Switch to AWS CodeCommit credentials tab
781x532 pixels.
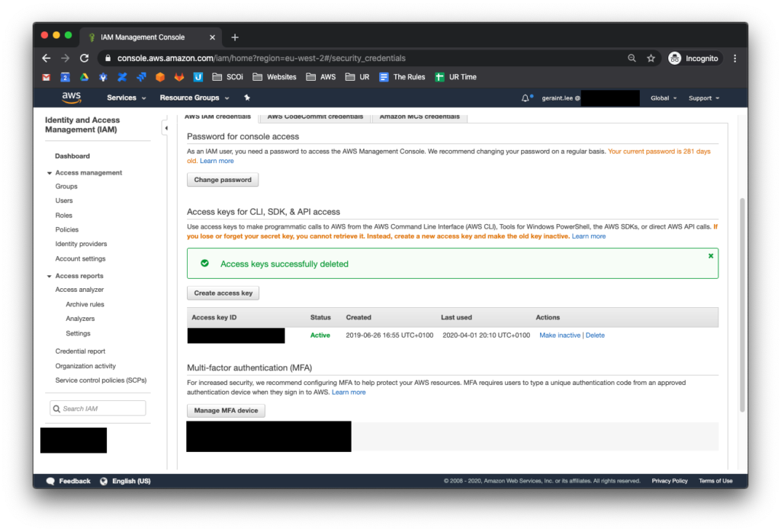(315, 117)
